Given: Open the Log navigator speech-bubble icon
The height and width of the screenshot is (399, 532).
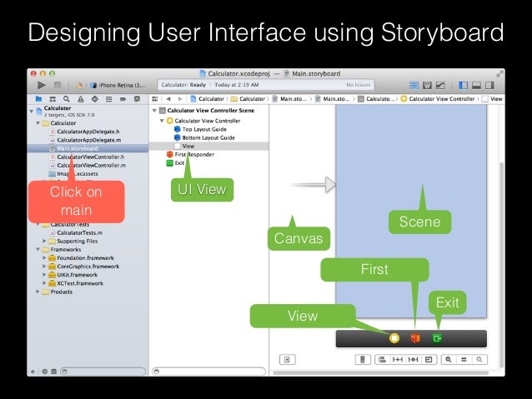Looking at the screenshot, I should [x=137, y=99].
